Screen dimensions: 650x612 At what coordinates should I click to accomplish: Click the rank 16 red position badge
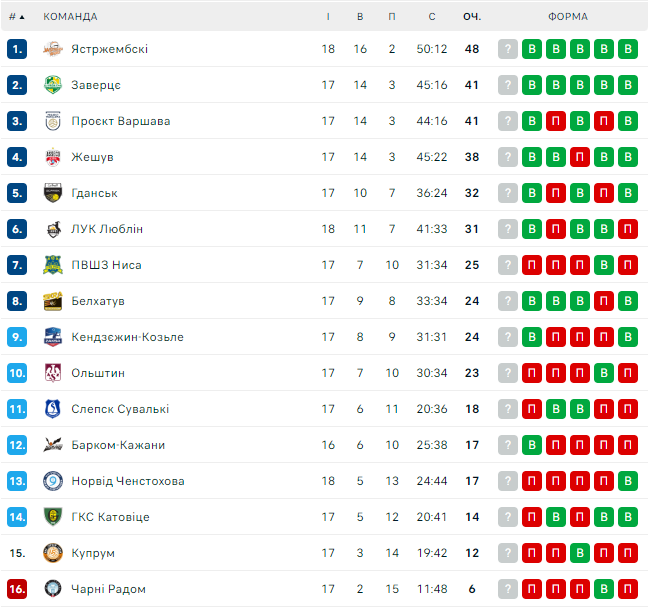(16, 589)
